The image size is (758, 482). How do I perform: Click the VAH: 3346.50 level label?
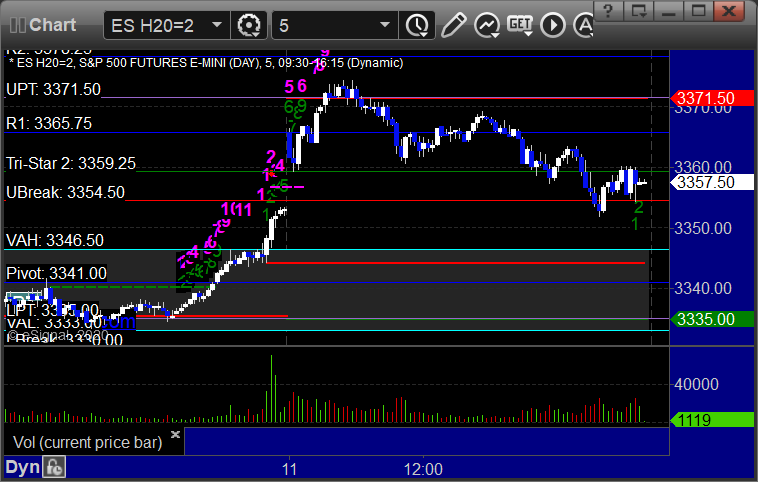pos(55,240)
